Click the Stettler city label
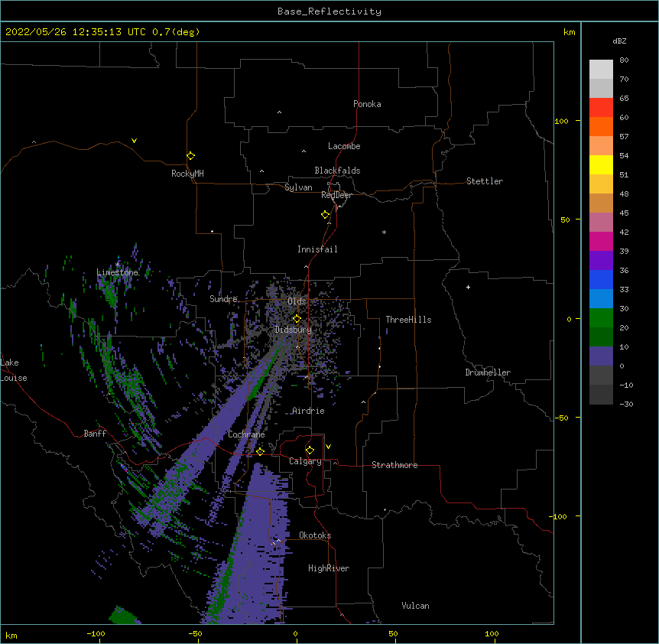This screenshot has height=644, width=659. tap(485, 181)
